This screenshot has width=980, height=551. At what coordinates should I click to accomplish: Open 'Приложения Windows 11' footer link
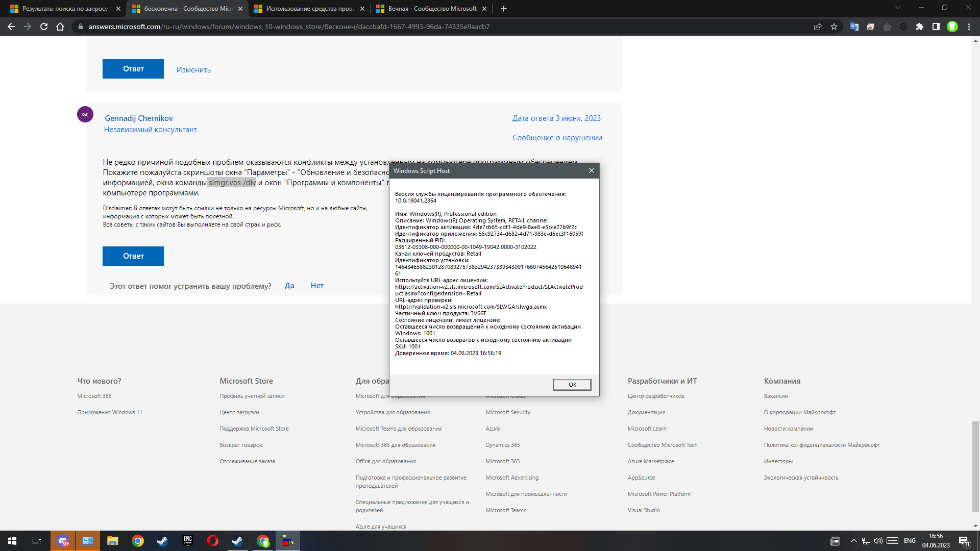click(110, 412)
